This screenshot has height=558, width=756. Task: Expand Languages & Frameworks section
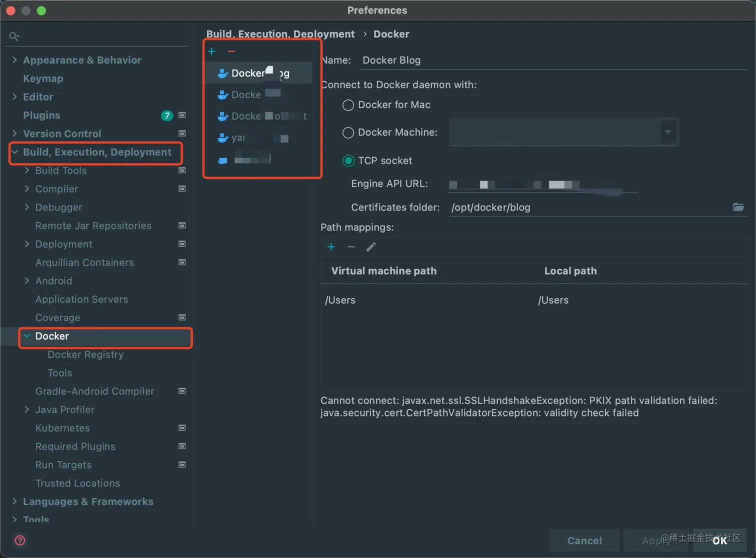point(14,501)
